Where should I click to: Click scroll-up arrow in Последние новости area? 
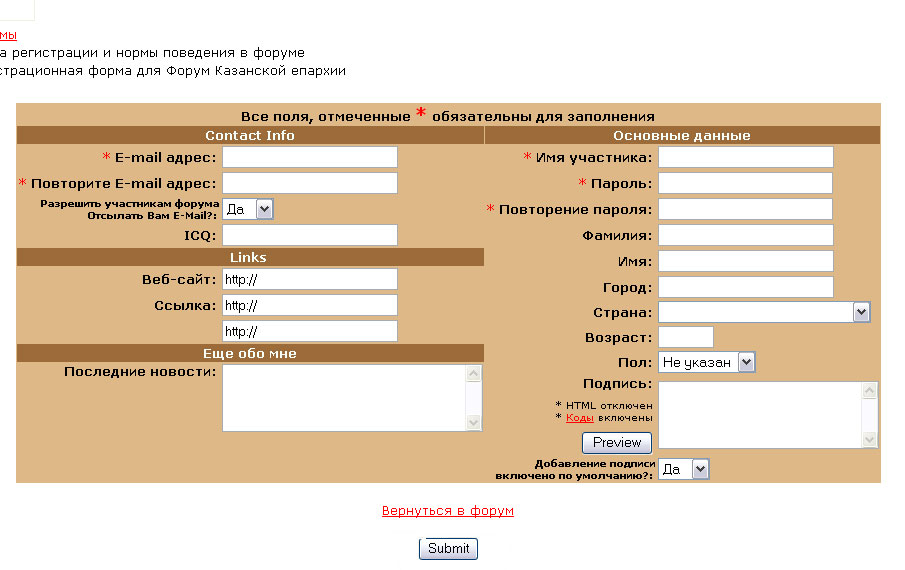click(473, 374)
